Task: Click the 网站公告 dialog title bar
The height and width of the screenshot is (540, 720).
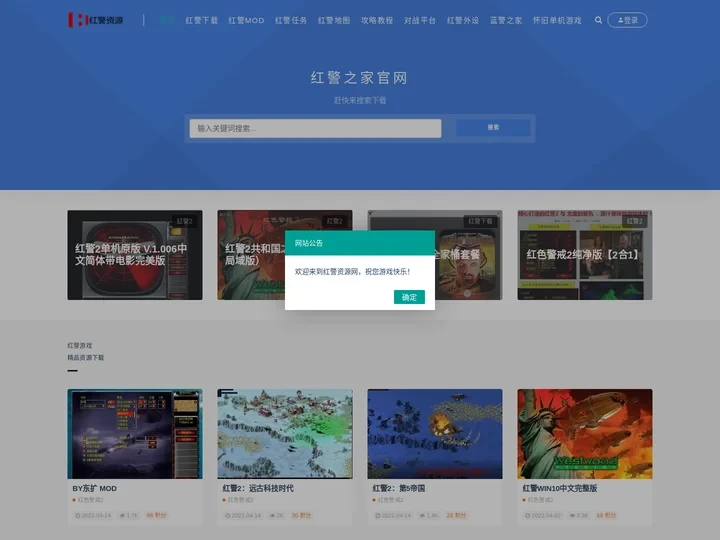Action: (360, 243)
